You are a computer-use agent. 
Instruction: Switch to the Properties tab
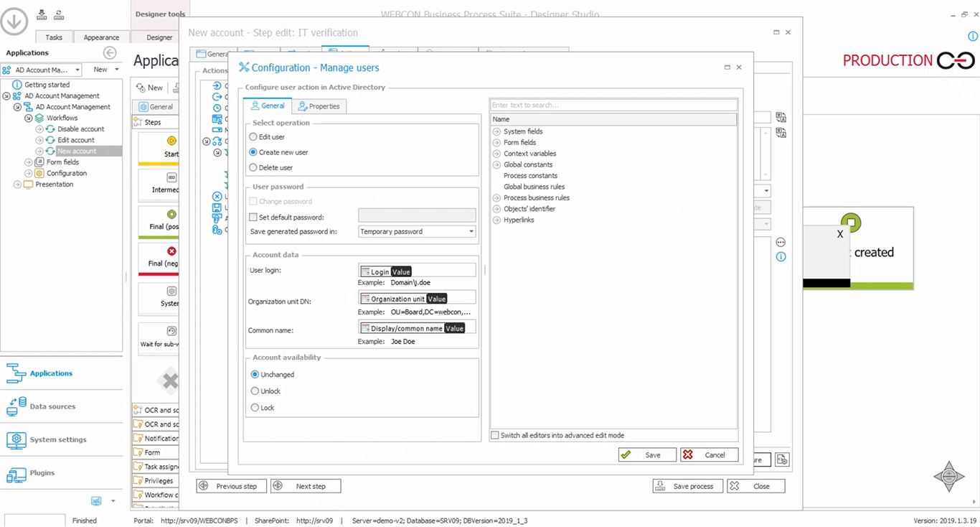coord(319,106)
